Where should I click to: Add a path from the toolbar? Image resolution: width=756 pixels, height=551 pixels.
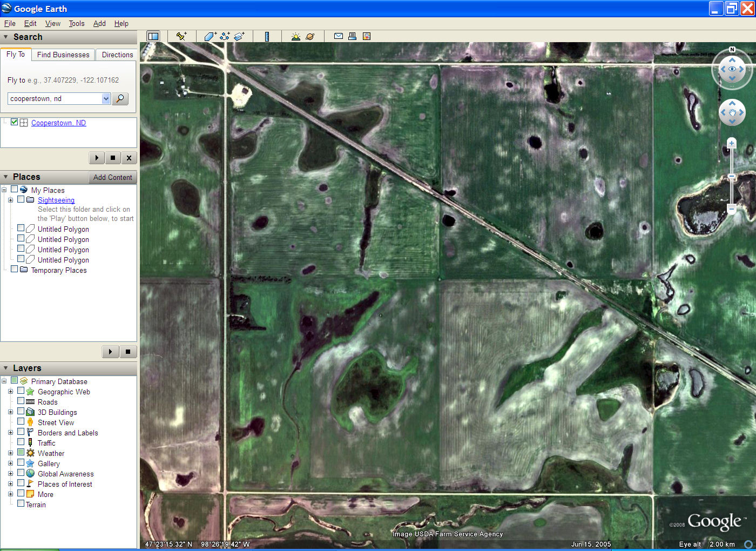pos(225,36)
